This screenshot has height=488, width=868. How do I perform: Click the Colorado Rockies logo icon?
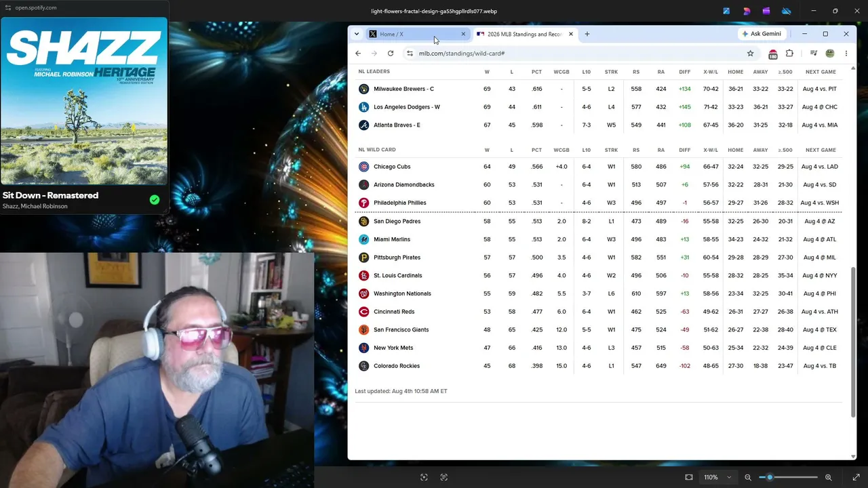[x=363, y=366]
